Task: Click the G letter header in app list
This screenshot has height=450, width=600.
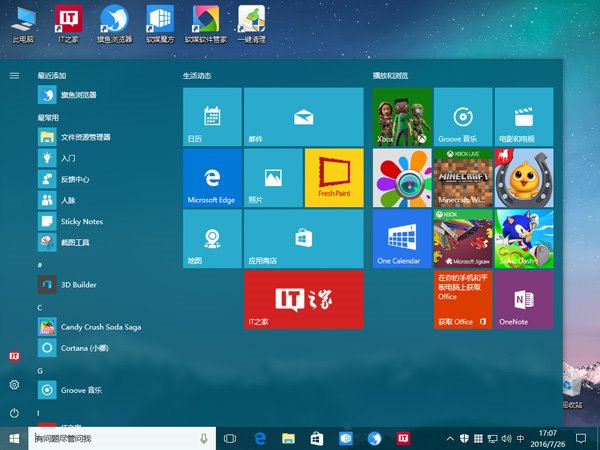Action: coord(40,371)
